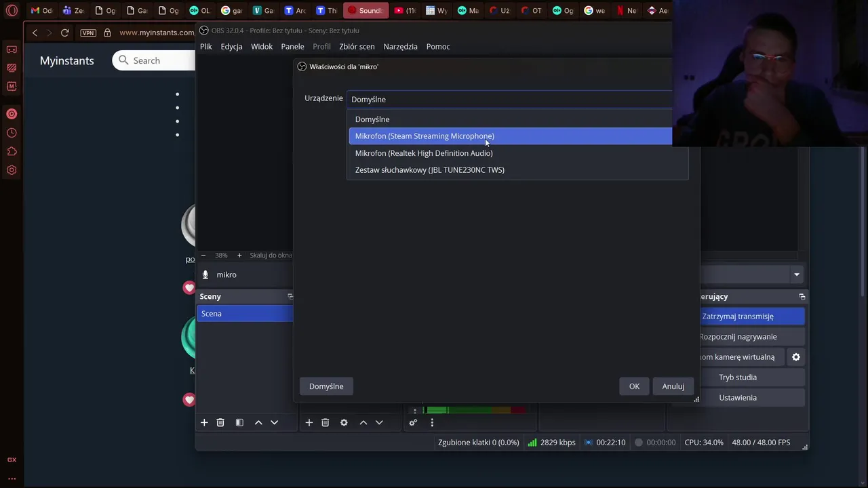Image resolution: width=868 pixels, height=488 pixels.
Task: Undock the Sterujący controls panel icon
Action: click(x=802, y=296)
